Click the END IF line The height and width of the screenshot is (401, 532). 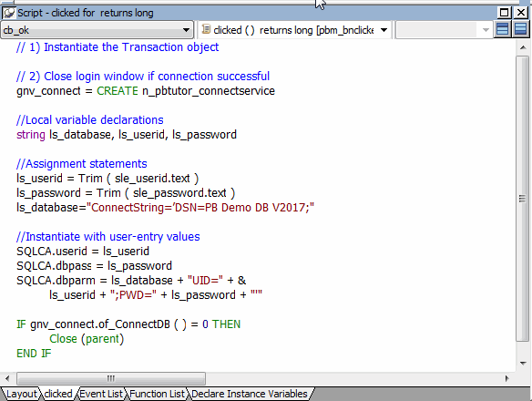[x=34, y=354]
